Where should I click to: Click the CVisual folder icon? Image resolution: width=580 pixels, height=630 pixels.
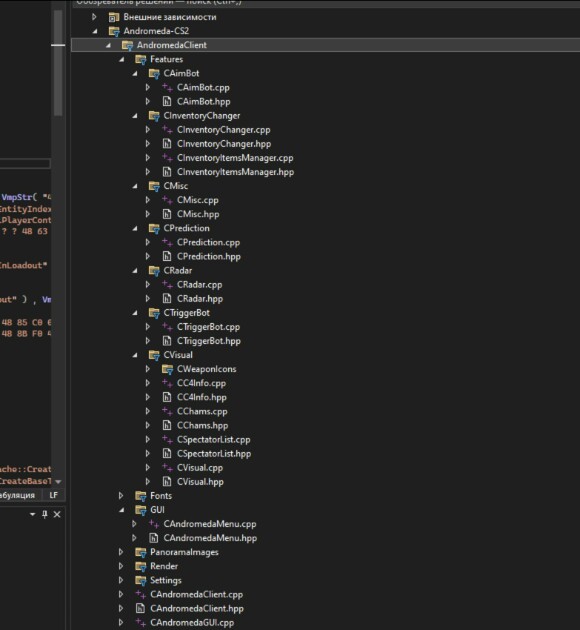pos(154,355)
